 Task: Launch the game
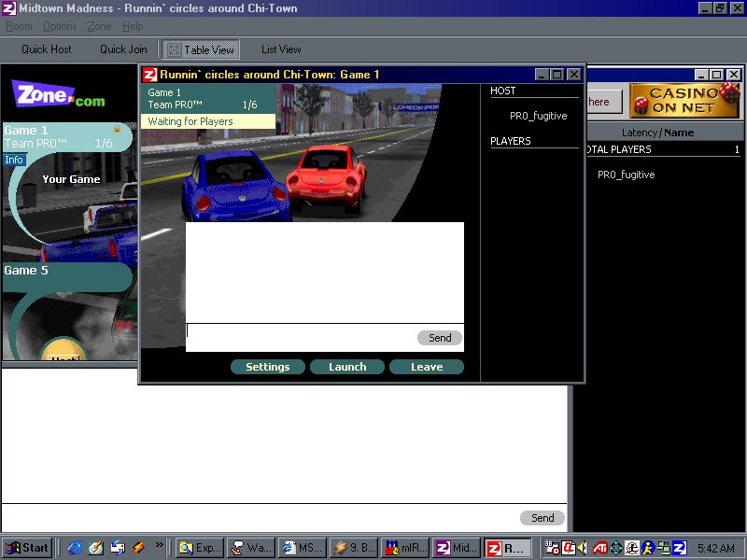click(347, 367)
